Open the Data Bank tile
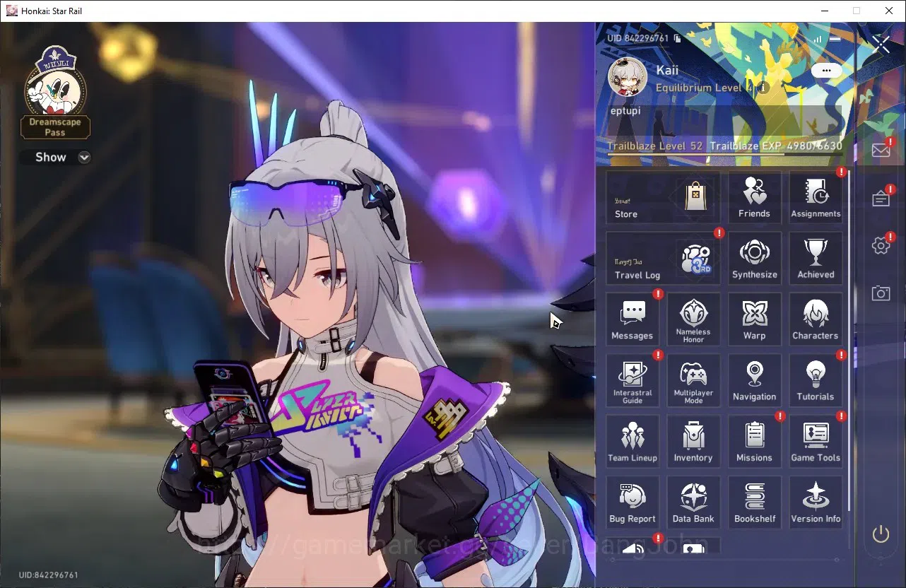Viewport: 906px width, 588px height. [x=693, y=502]
